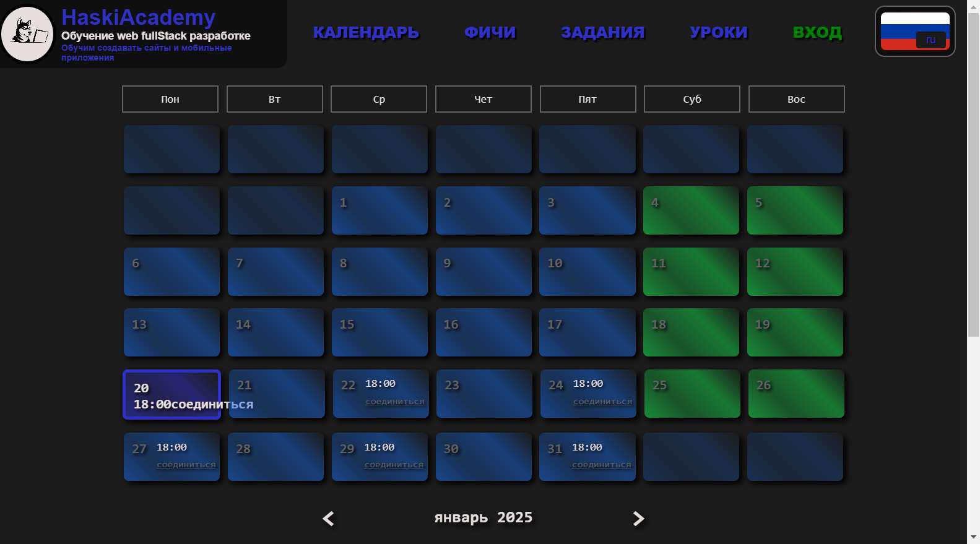Open the ЗАДАНИЯ menu item
This screenshot has width=980, height=544.
pyautogui.click(x=602, y=32)
